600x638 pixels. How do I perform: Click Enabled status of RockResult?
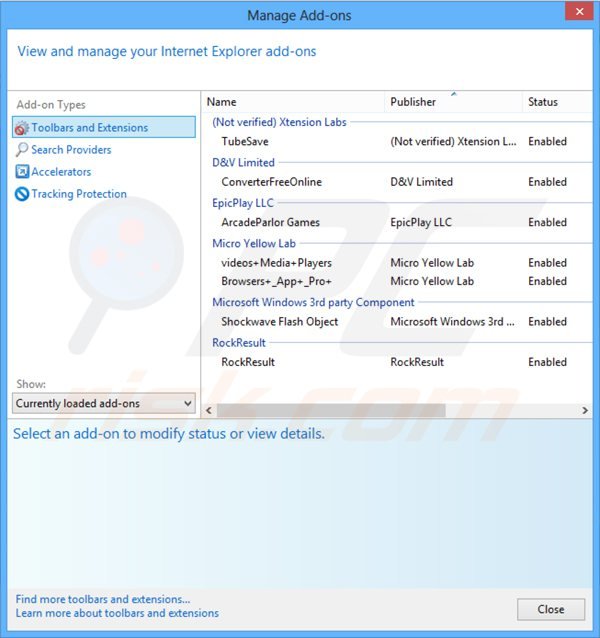point(547,362)
